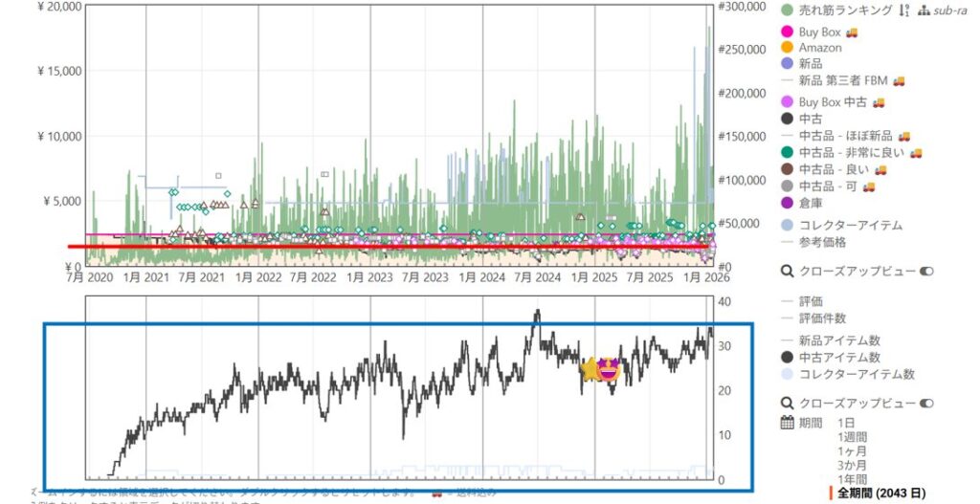The image size is (980, 504).
Task: Click the magnifier icon in upper chart legend
Action: point(787,272)
